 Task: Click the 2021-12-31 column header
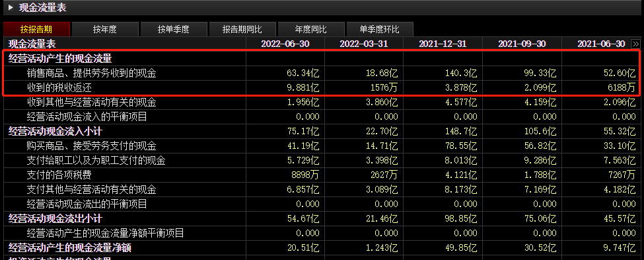[443, 44]
